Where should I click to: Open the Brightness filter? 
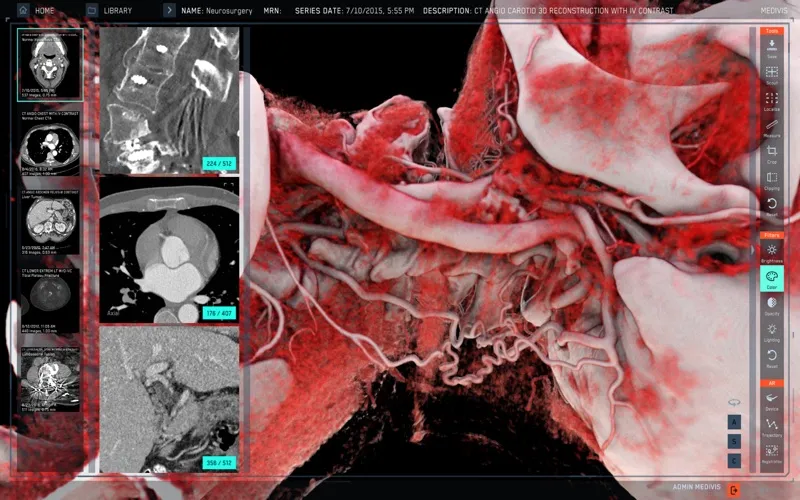point(771,253)
